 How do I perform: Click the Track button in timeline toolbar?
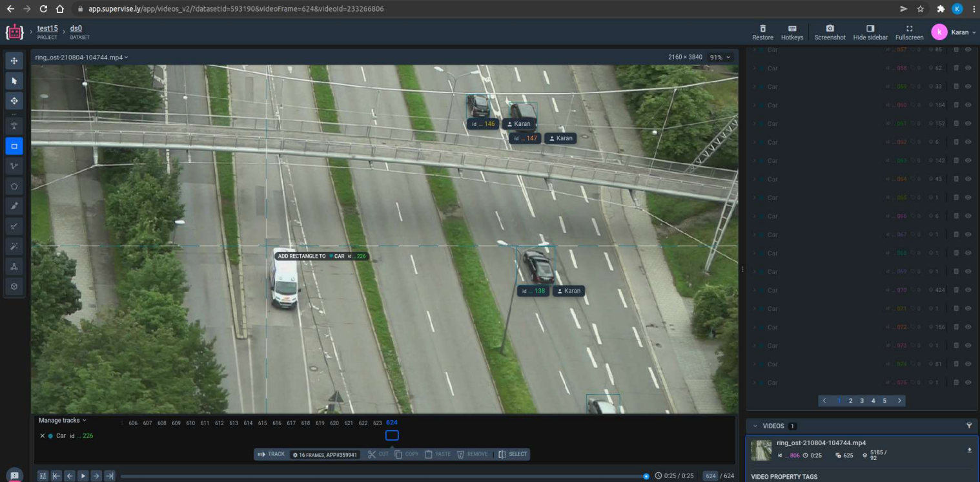tap(271, 454)
